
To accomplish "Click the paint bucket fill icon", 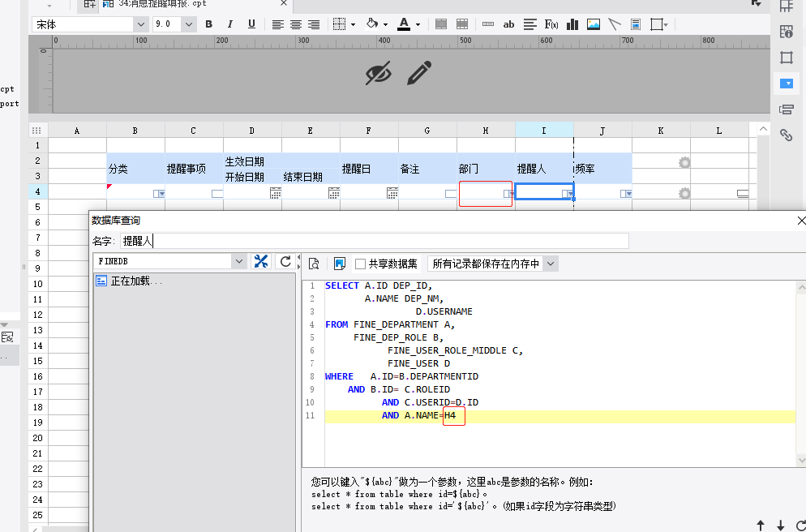I will 372,24.
